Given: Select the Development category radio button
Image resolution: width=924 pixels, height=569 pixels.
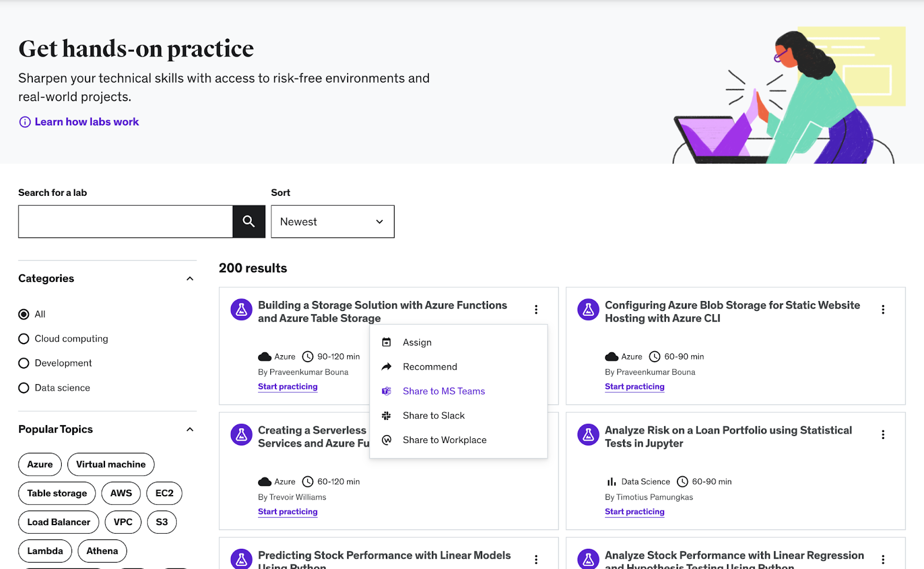Looking at the screenshot, I should pyautogui.click(x=24, y=363).
